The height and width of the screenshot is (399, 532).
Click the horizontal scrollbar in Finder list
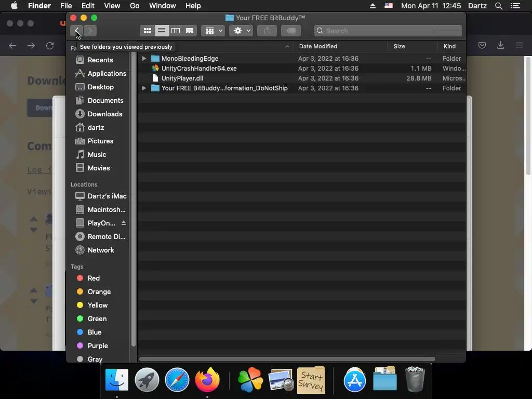point(287,359)
